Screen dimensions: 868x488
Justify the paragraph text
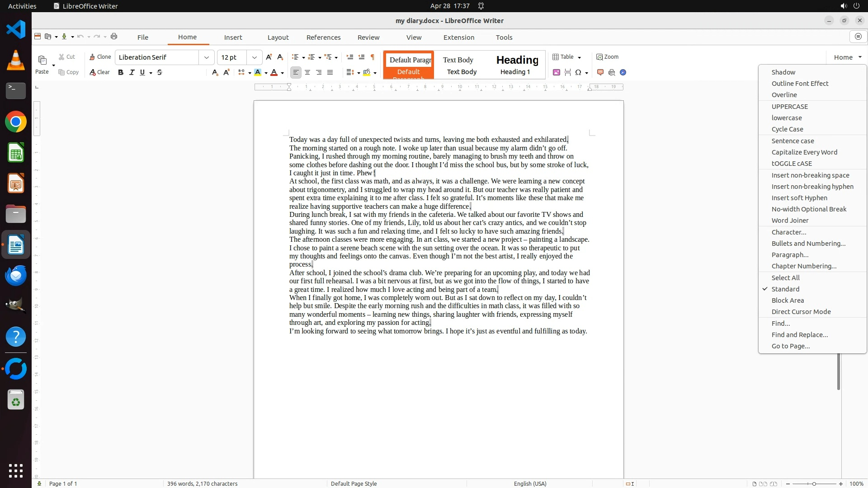[330, 72]
